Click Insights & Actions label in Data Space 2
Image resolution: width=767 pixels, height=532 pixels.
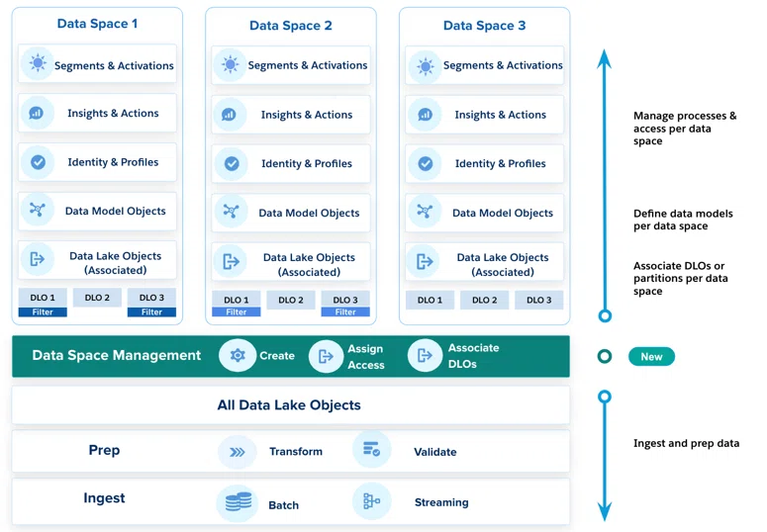pos(307,115)
